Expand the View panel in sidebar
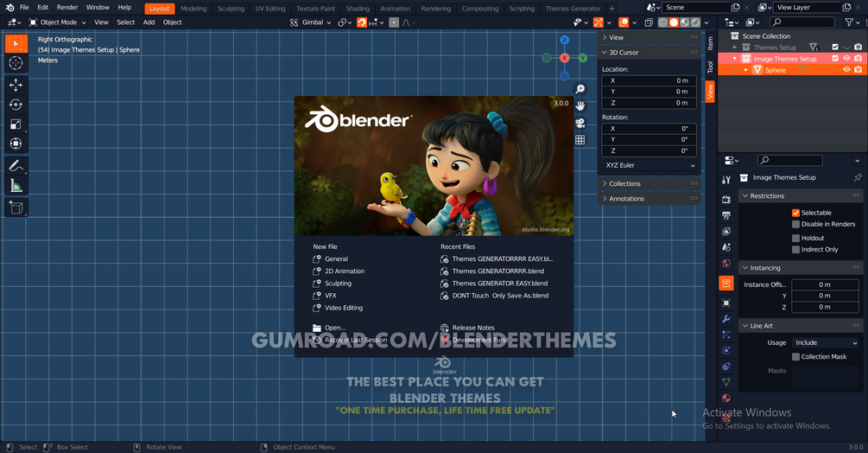868x453 pixels. tap(649, 38)
